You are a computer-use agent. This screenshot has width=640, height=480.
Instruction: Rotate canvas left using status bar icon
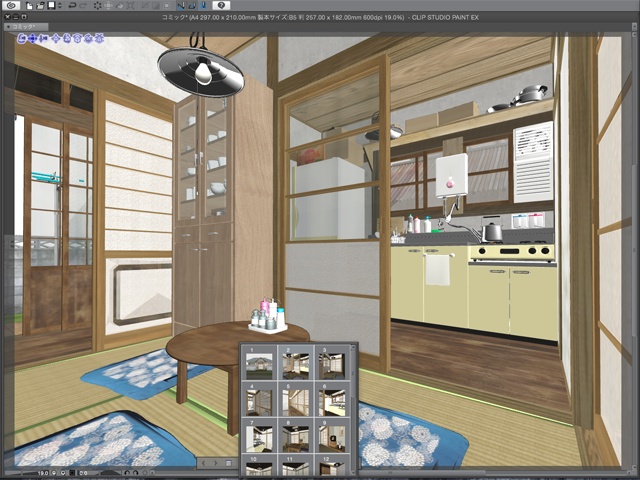pyautogui.click(x=127, y=473)
